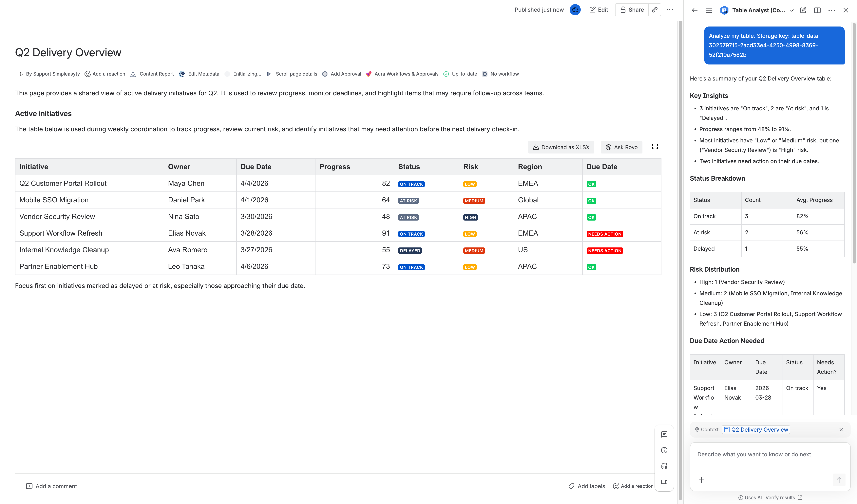Click the info icon in the floating sidebar
Screen dimensions: 857x504
[x=664, y=450]
